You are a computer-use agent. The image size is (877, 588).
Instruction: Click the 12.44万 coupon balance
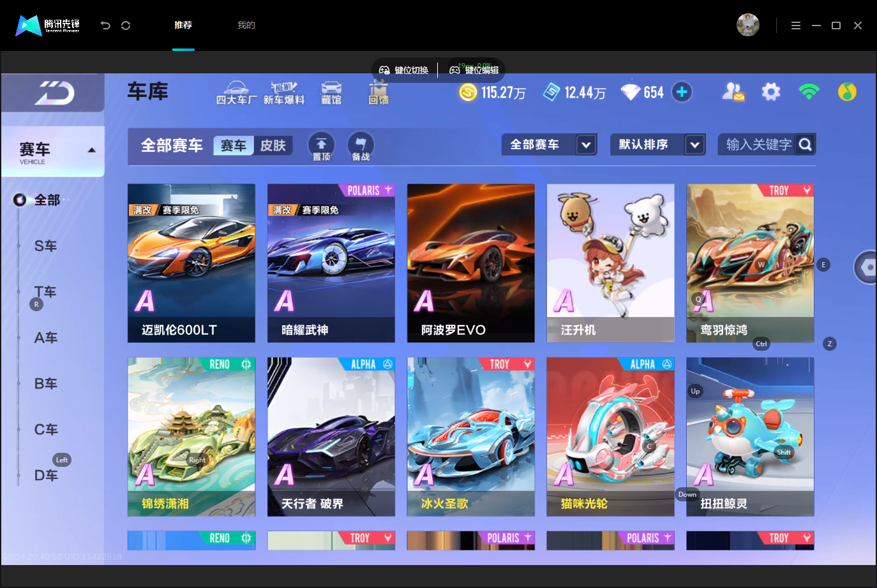pos(585,93)
